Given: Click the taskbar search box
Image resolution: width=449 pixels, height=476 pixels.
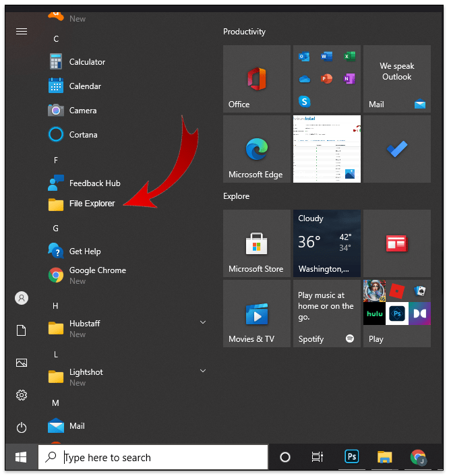Looking at the screenshot, I should pyautogui.click(x=153, y=457).
